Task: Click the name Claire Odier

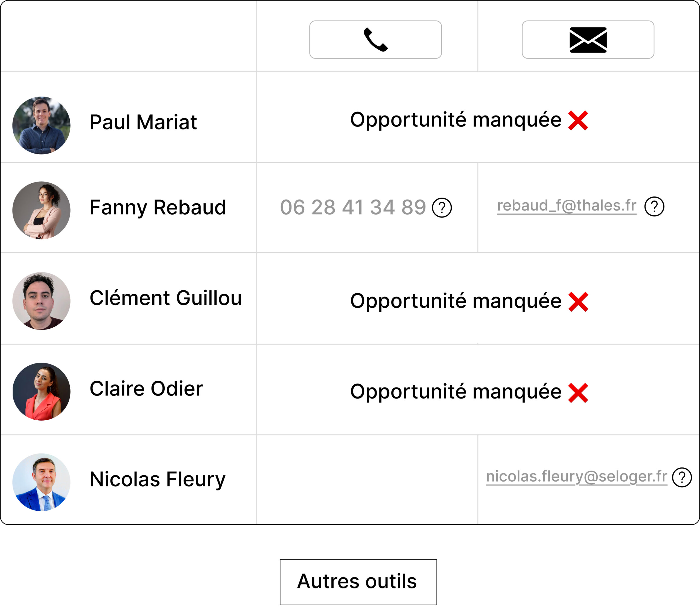Action: pos(146,389)
